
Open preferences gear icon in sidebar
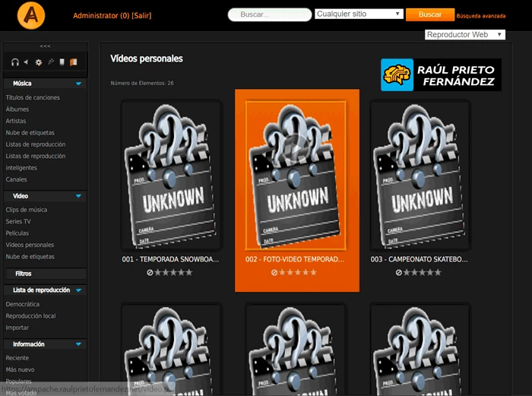pyautogui.click(x=39, y=62)
